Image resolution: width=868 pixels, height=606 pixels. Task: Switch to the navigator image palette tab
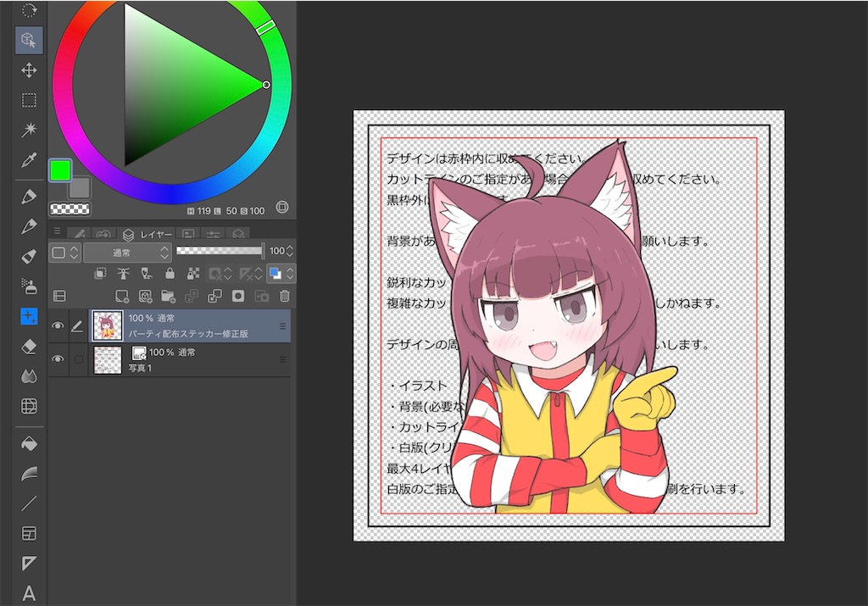(x=188, y=234)
